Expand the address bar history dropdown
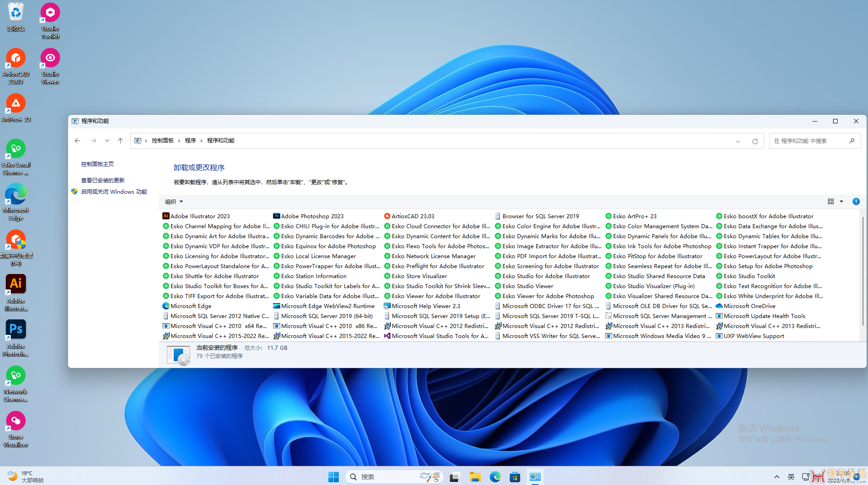 [738, 141]
